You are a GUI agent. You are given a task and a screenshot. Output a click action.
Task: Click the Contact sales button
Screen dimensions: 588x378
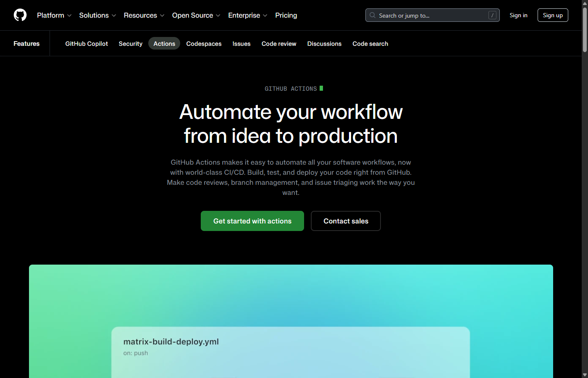click(346, 220)
